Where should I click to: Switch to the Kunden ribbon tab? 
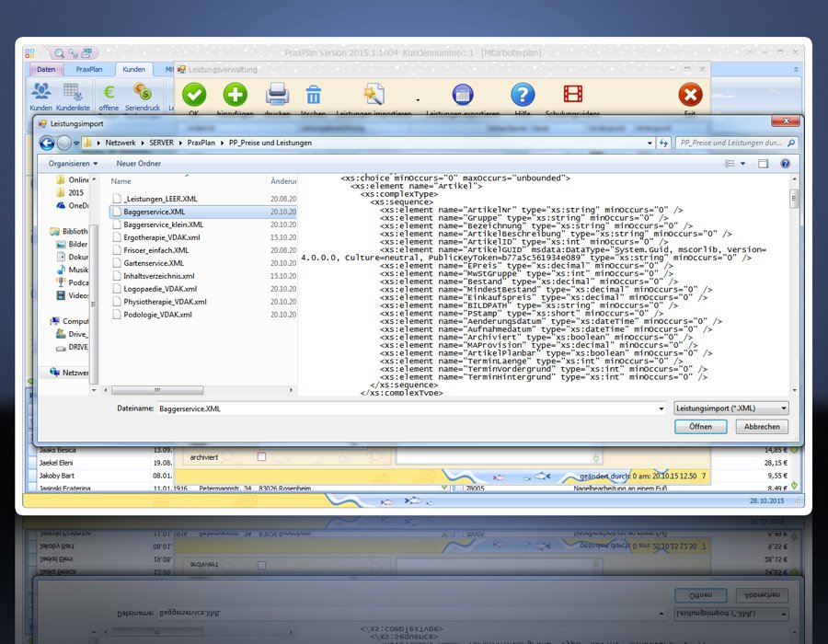[x=133, y=69]
